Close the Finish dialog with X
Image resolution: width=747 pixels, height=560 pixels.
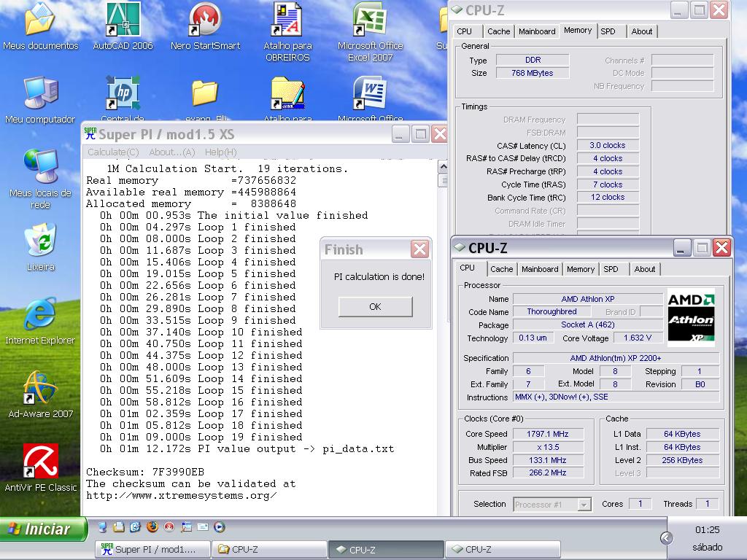click(x=419, y=249)
